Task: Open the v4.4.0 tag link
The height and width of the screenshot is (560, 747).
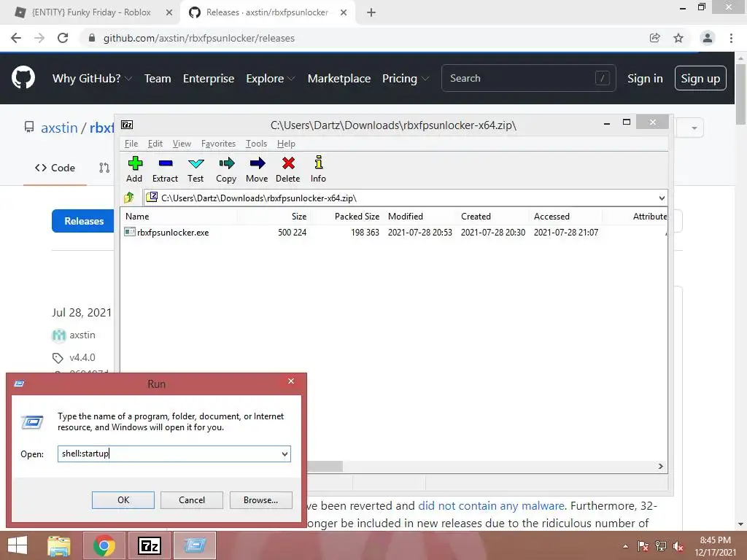Action: coord(82,357)
